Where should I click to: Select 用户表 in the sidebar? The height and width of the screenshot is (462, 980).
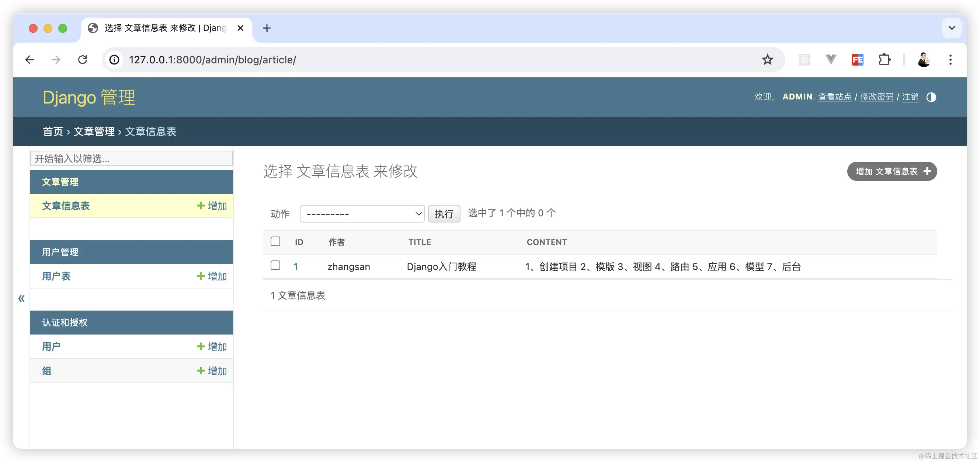click(56, 276)
